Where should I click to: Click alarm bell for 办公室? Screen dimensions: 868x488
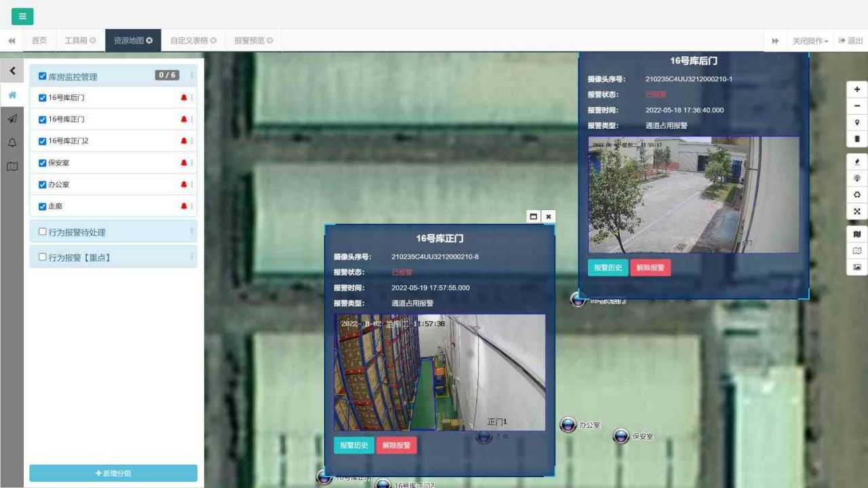point(184,184)
